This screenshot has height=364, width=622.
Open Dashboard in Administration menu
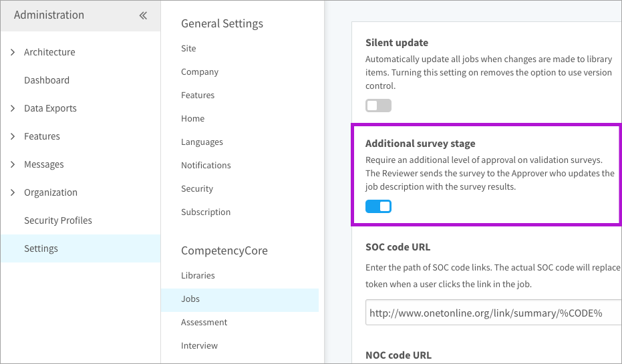(47, 80)
